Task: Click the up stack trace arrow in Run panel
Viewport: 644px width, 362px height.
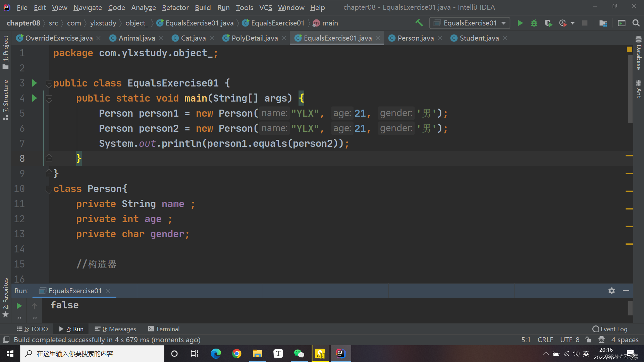Action: coord(34,306)
